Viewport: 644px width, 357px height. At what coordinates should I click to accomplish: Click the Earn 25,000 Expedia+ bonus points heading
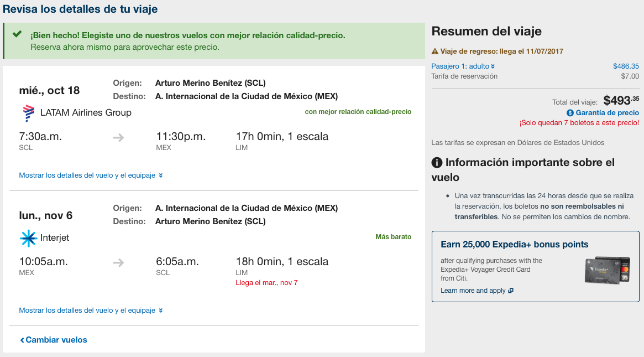pos(515,244)
